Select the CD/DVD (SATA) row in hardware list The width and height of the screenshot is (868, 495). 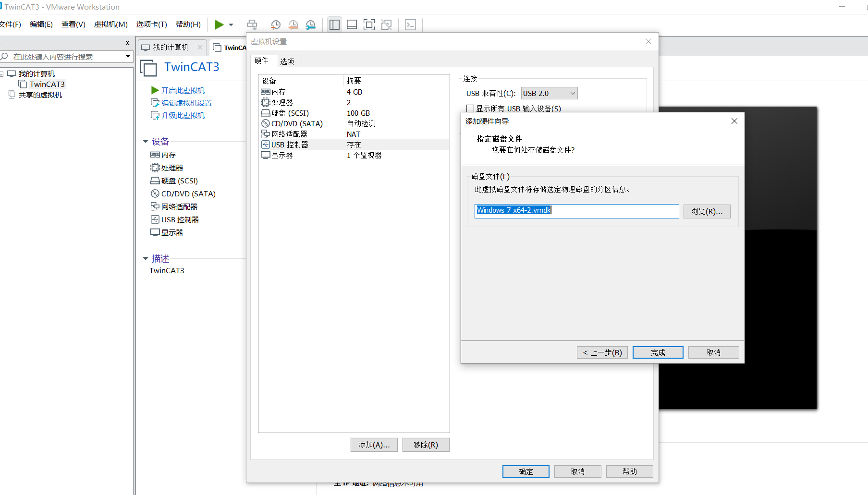point(354,123)
